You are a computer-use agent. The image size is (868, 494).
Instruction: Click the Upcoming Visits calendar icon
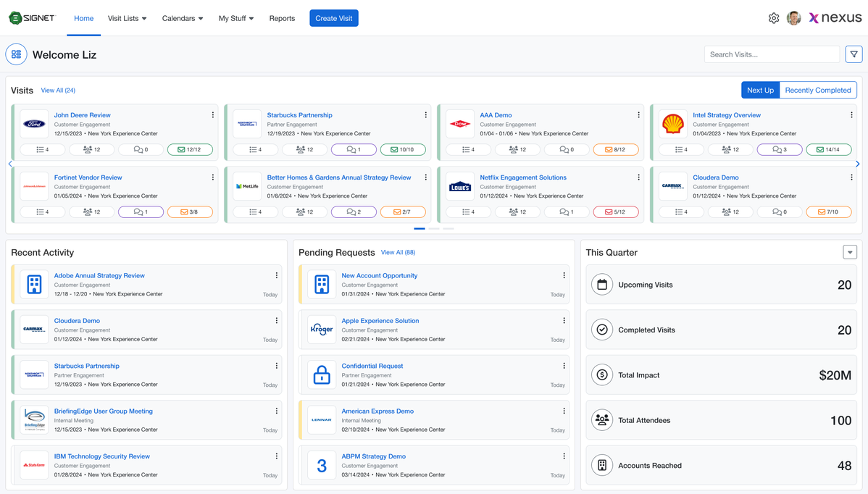coord(602,285)
